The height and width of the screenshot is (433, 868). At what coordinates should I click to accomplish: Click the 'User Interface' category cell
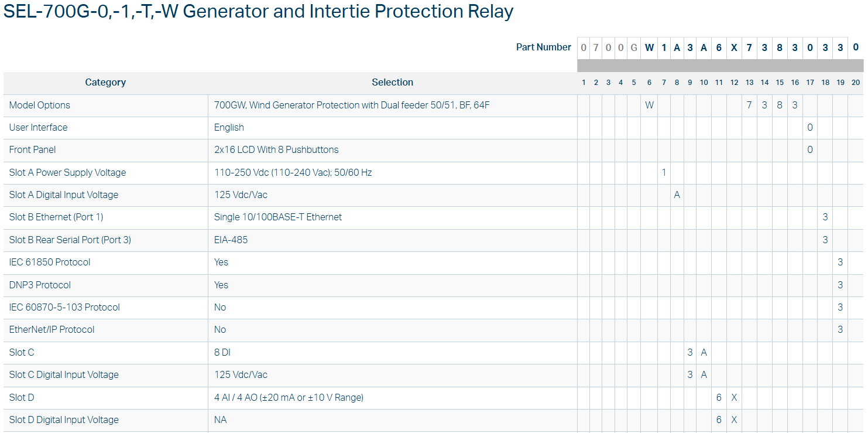pyautogui.click(x=105, y=128)
